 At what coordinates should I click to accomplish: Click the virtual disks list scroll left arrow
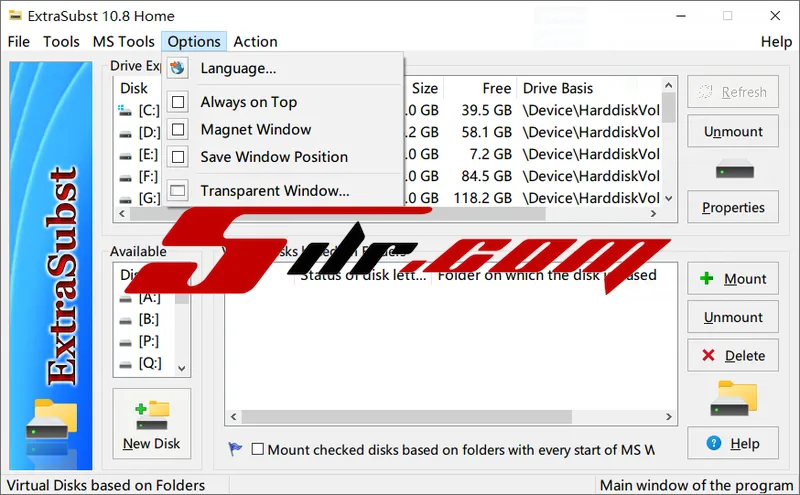[x=233, y=417]
